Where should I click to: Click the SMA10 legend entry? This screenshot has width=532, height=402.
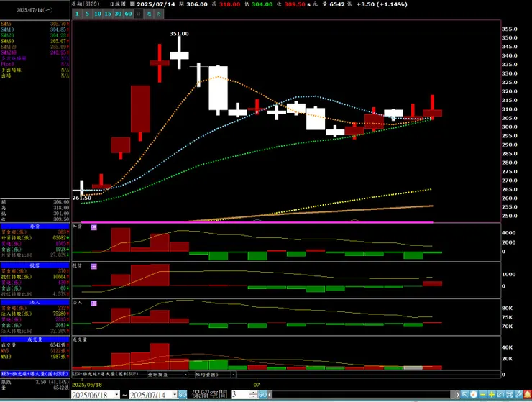pos(35,30)
